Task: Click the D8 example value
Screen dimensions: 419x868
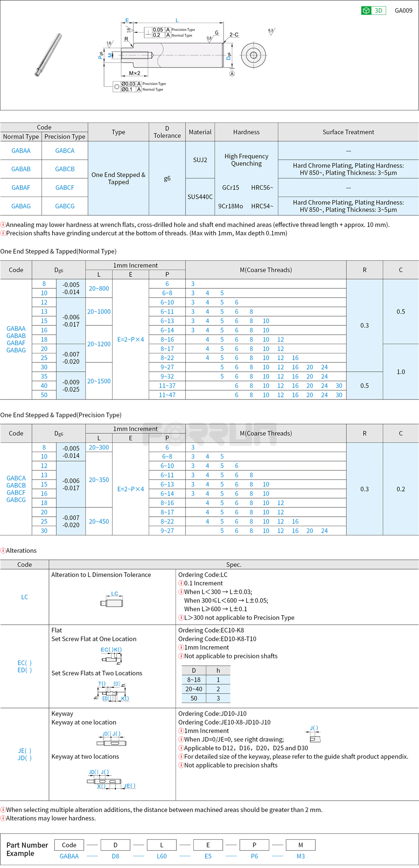Action: pos(116,857)
